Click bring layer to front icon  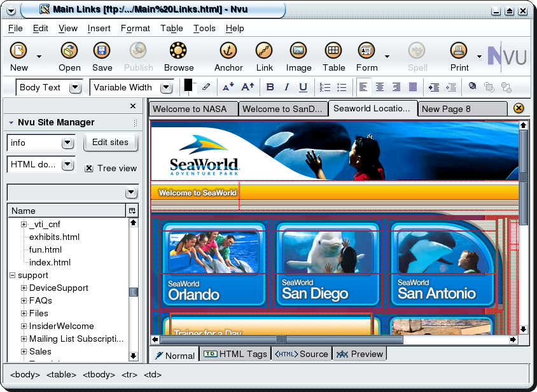(x=489, y=87)
